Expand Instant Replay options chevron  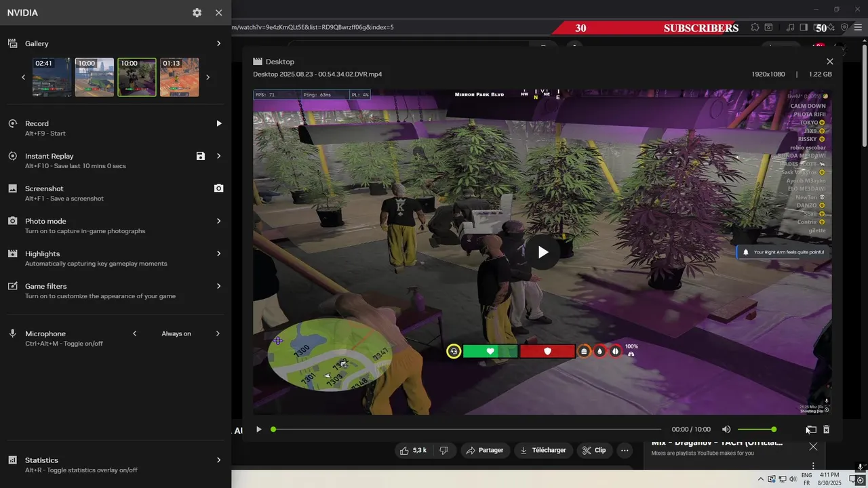tap(218, 156)
